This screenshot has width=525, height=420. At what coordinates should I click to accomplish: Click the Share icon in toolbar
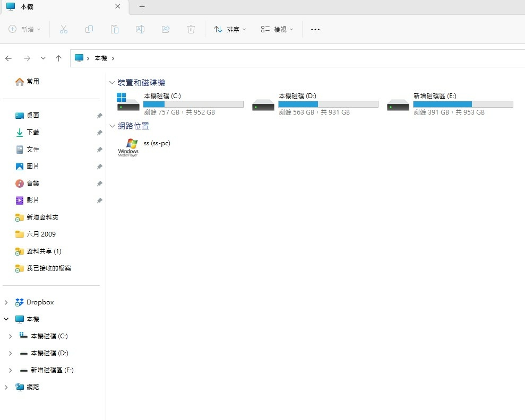166,29
